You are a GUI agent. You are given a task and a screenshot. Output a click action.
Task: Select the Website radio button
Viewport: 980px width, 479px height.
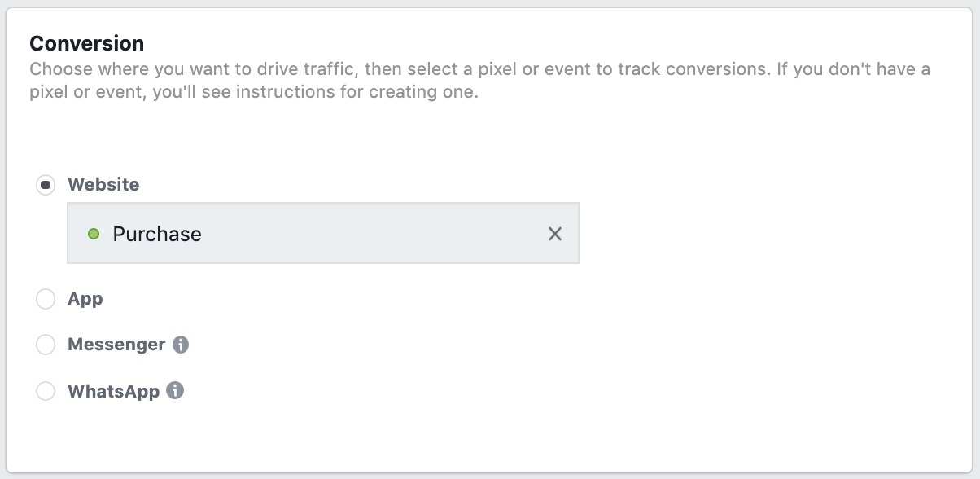[46, 185]
